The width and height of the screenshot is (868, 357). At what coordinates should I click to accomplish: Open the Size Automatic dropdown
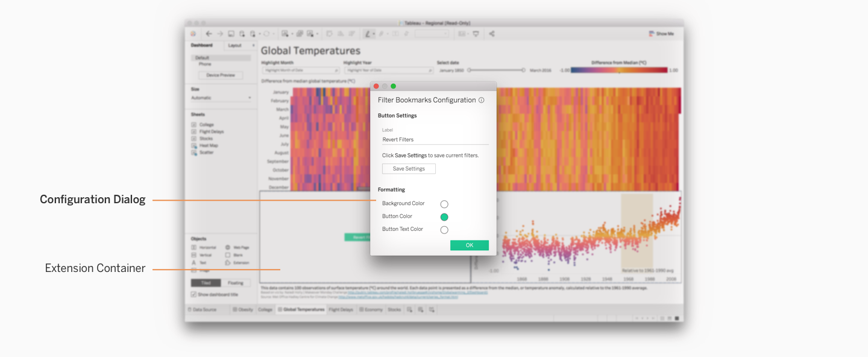pos(221,98)
